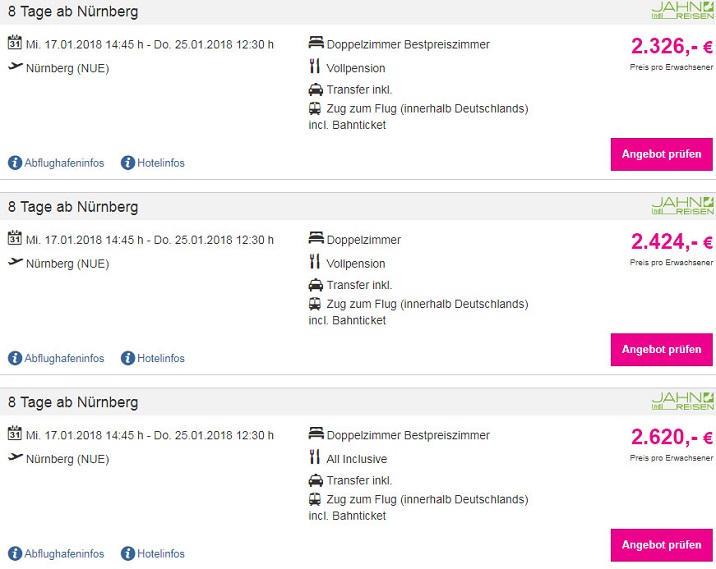Open Hotelinfos link in the 2.424 € offer
This screenshot has height=569, width=716.
pos(160,358)
